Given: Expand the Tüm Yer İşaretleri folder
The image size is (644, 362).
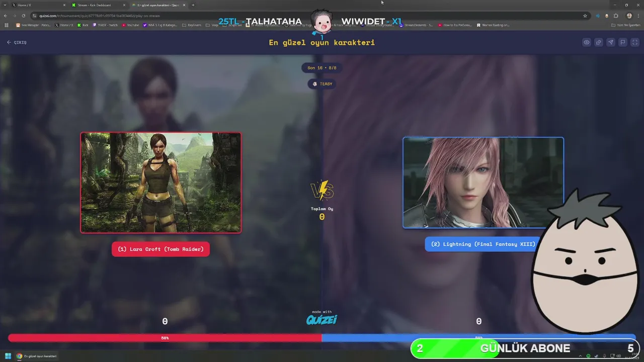Looking at the screenshot, I should [x=626, y=25].
